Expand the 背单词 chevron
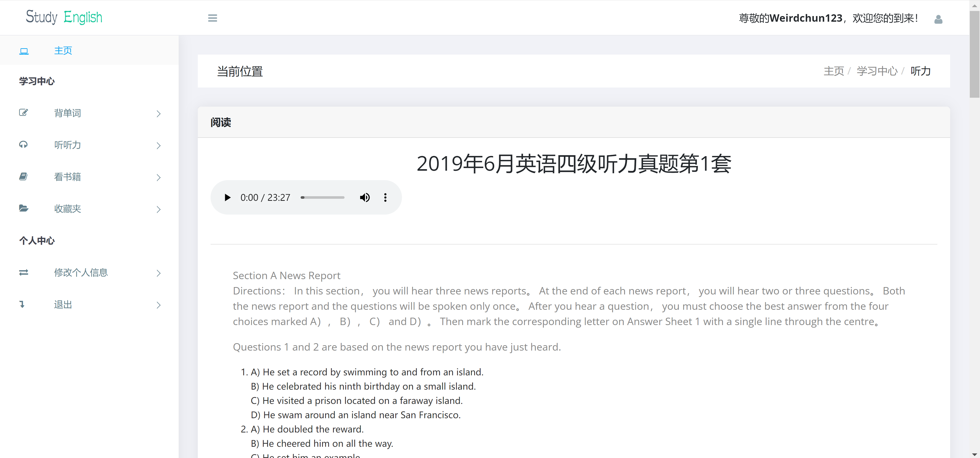 tap(159, 113)
